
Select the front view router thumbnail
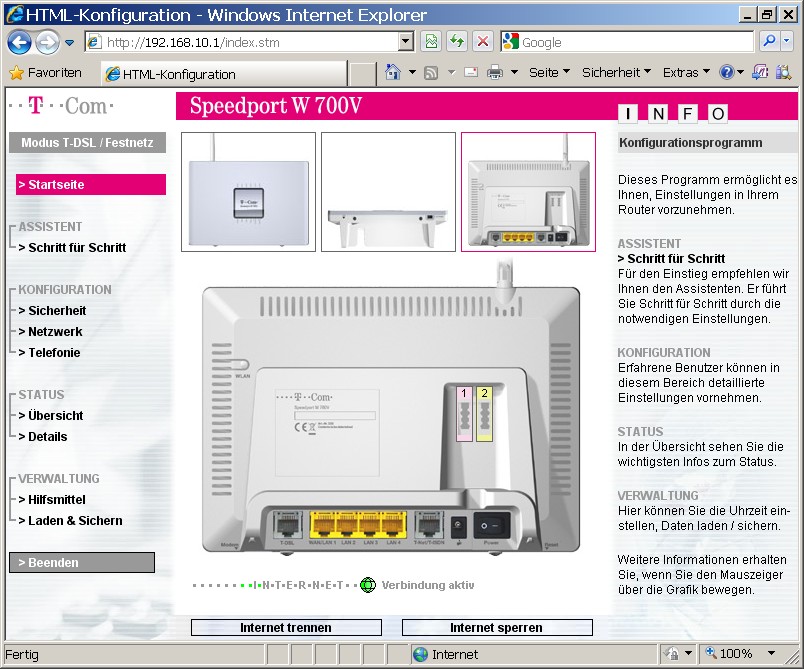click(248, 192)
